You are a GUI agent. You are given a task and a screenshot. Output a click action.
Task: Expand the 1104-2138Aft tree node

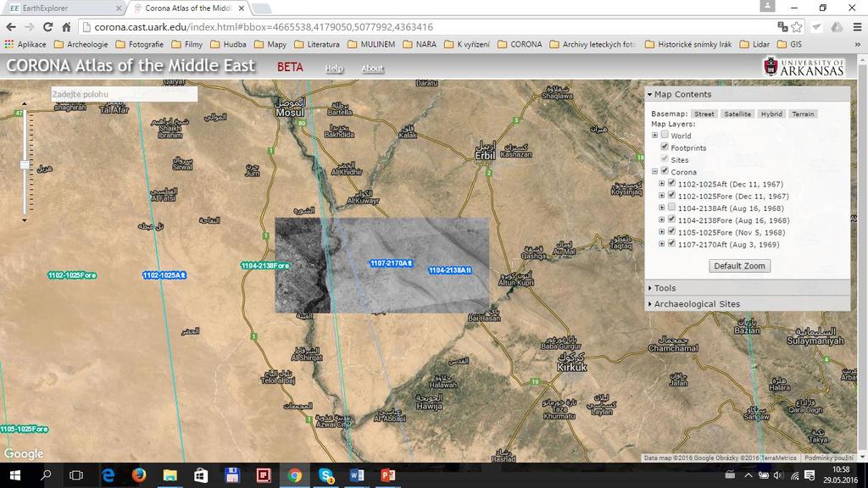coord(661,208)
